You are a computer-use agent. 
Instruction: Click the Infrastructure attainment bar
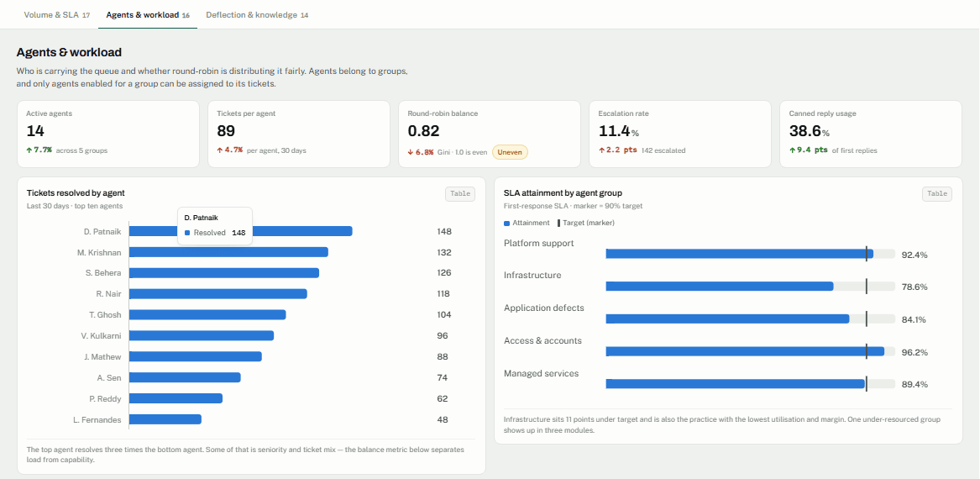(x=720, y=286)
